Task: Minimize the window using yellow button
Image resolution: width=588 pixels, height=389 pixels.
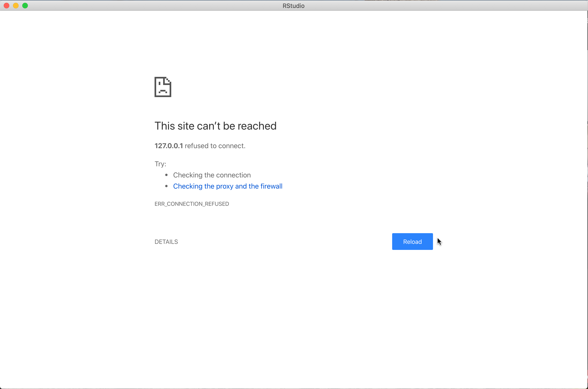Action: tap(16, 6)
